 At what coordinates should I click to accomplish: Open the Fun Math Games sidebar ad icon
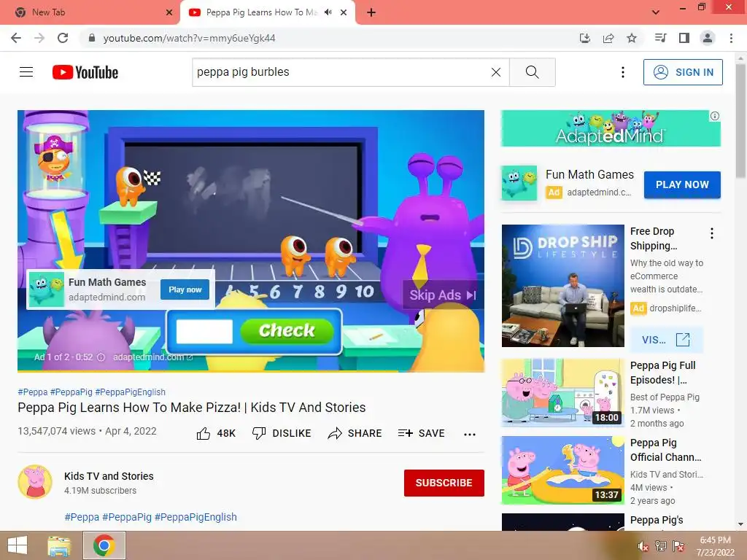[519, 183]
